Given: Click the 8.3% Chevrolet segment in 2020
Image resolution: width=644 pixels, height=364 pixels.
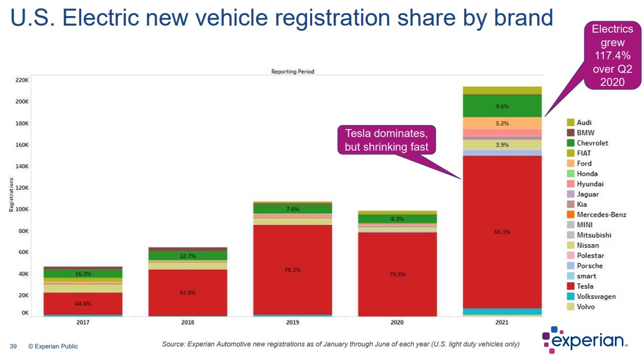Looking at the screenshot, I should (x=398, y=219).
